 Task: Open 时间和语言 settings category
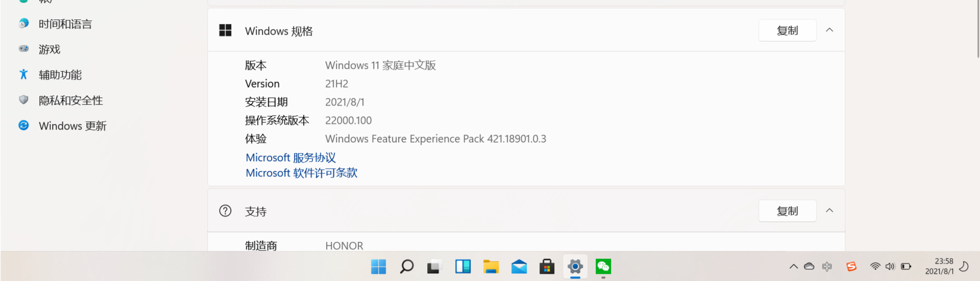tap(65, 24)
